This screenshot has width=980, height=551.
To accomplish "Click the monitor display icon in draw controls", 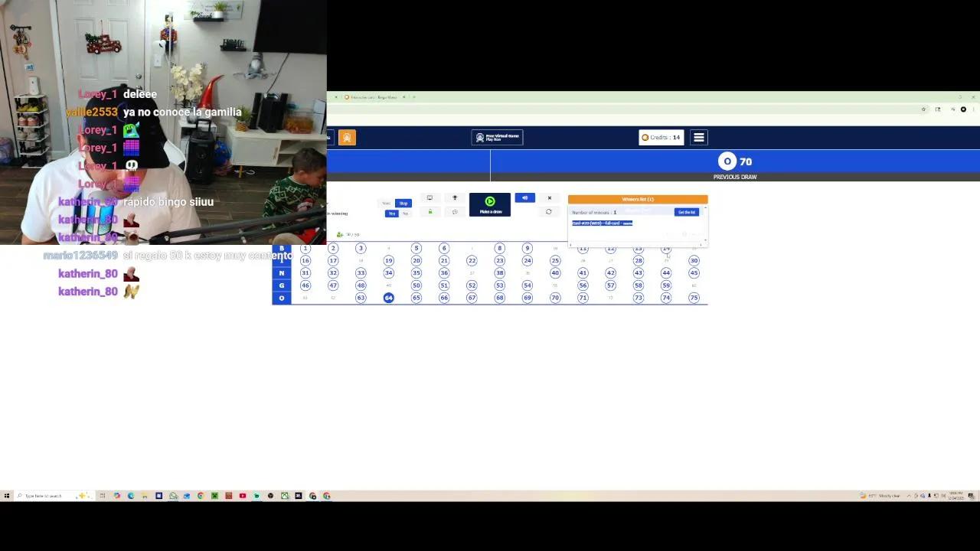I will (430, 198).
